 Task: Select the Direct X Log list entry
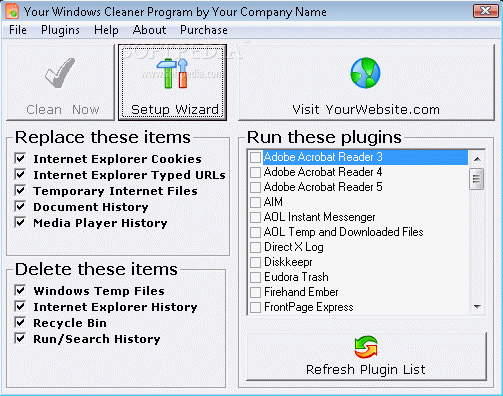(x=359, y=247)
